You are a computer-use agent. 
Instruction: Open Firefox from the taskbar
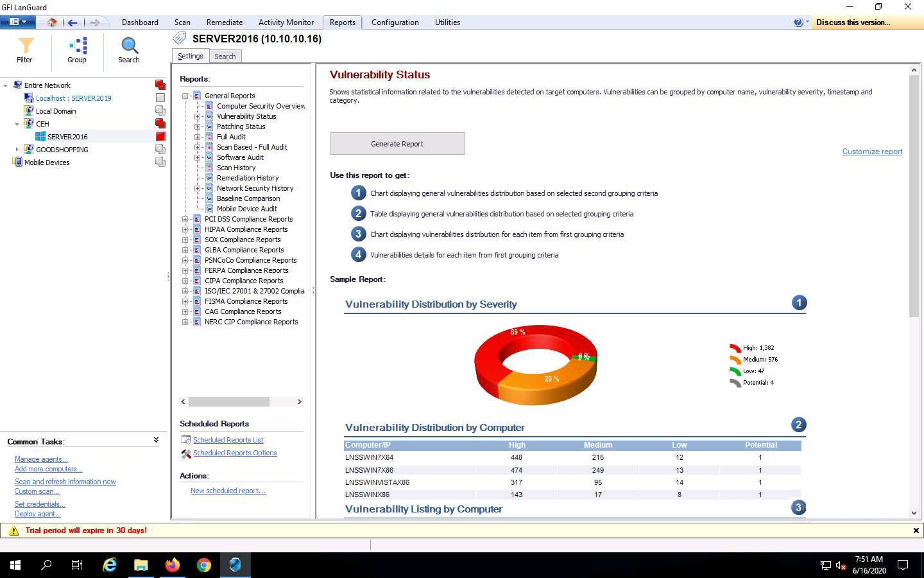point(173,565)
